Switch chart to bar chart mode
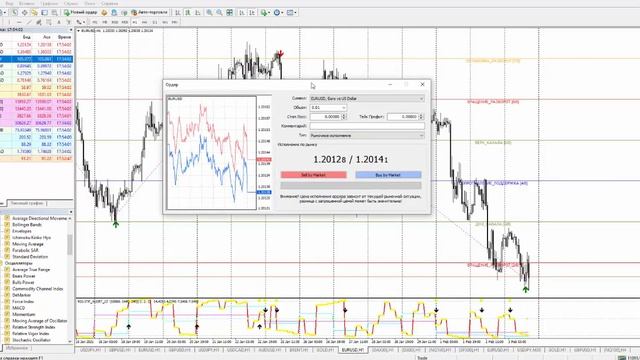Screen dimensions: 640x360 coord(178,13)
